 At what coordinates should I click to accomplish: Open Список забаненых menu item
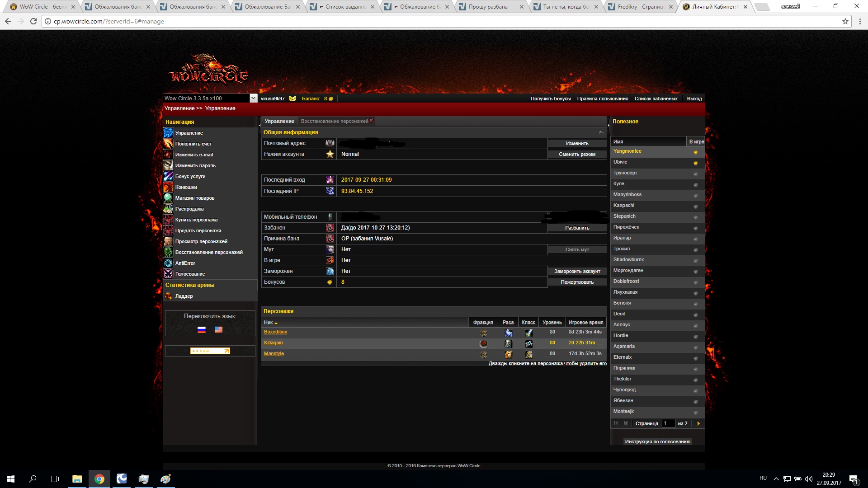point(656,99)
